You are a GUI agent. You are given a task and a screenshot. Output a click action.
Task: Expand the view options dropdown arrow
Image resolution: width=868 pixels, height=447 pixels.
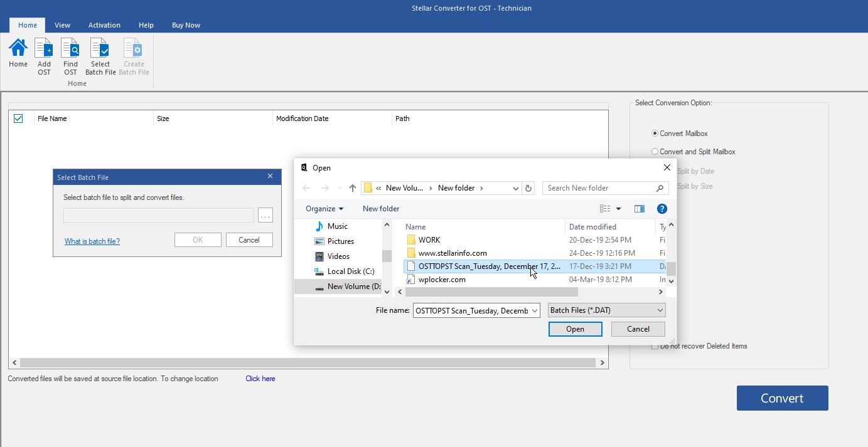pos(618,209)
